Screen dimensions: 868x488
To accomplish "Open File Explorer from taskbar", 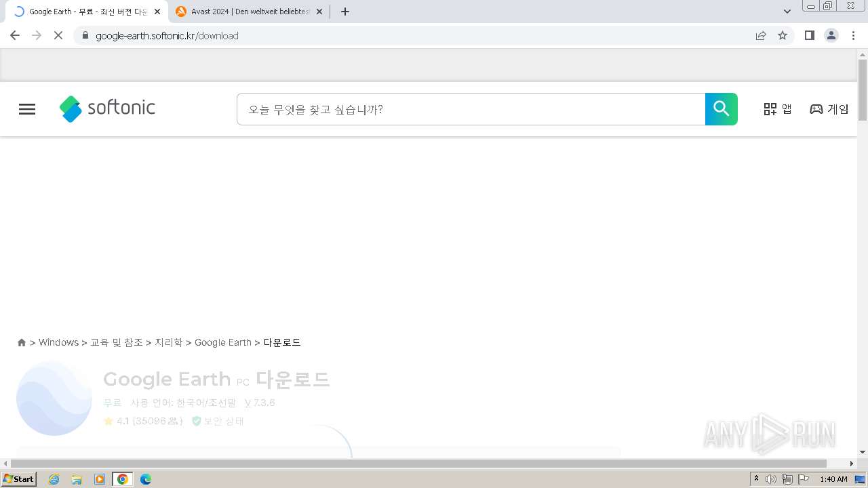I will [x=77, y=479].
